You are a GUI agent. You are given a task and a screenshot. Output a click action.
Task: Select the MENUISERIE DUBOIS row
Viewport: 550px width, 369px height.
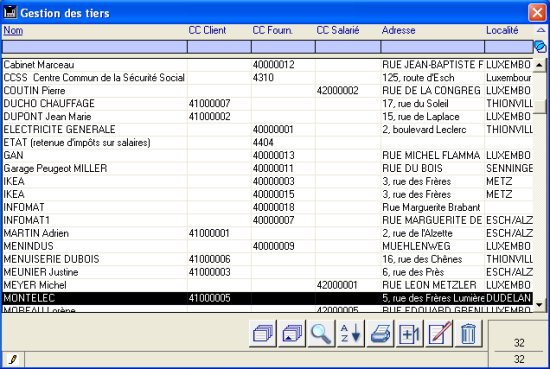pos(268,259)
